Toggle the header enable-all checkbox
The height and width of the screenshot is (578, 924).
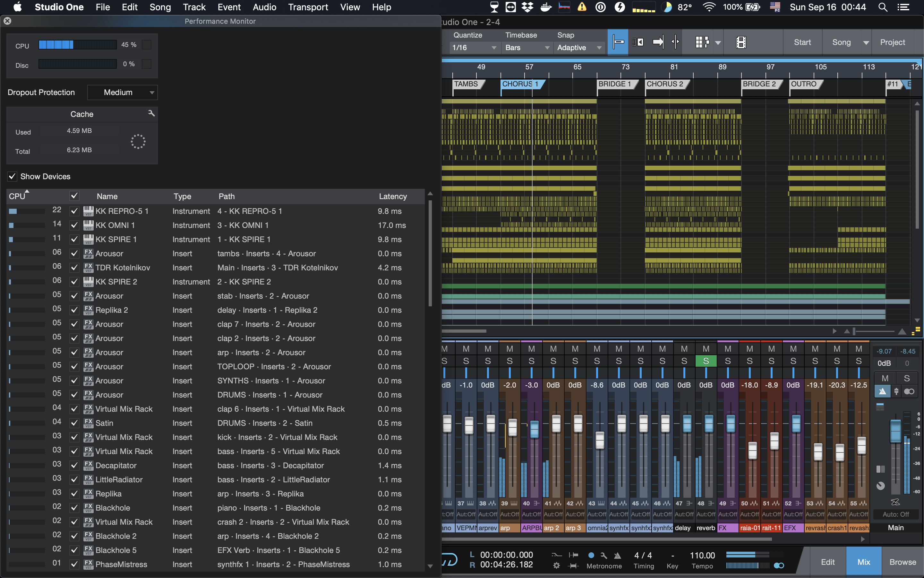pyautogui.click(x=74, y=196)
